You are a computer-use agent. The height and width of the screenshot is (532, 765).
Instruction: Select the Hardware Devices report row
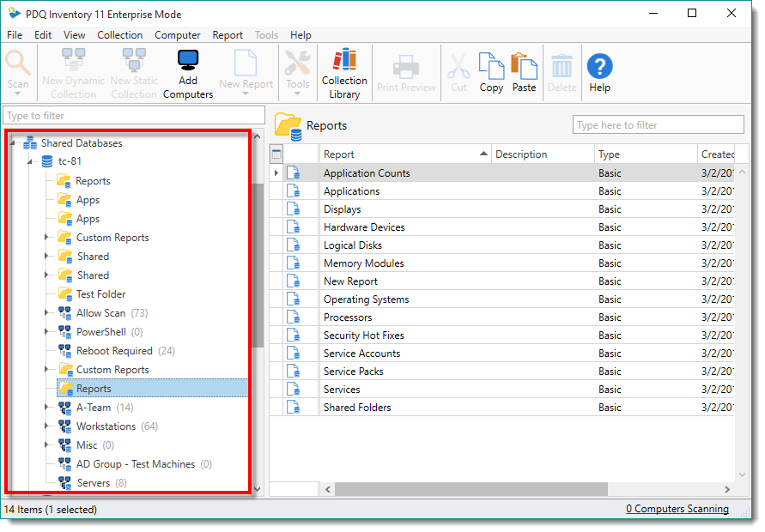[501, 227]
